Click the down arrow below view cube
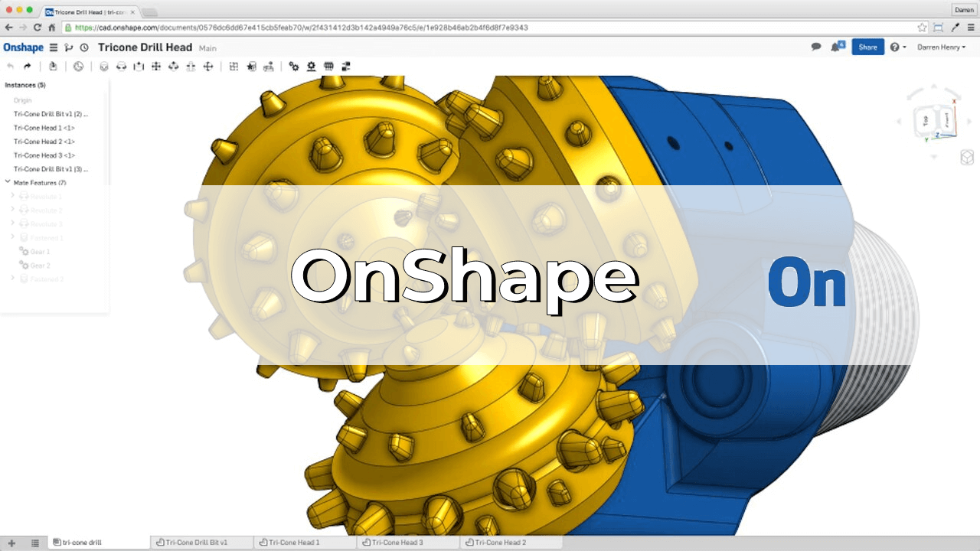Screen dimensions: 980x551 tap(933, 156)
